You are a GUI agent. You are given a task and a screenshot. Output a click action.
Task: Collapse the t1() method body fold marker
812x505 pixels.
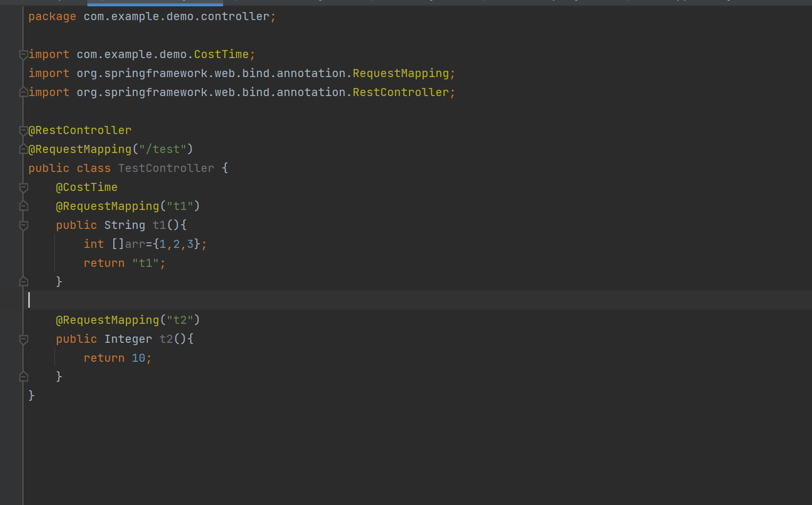[24, 225]
